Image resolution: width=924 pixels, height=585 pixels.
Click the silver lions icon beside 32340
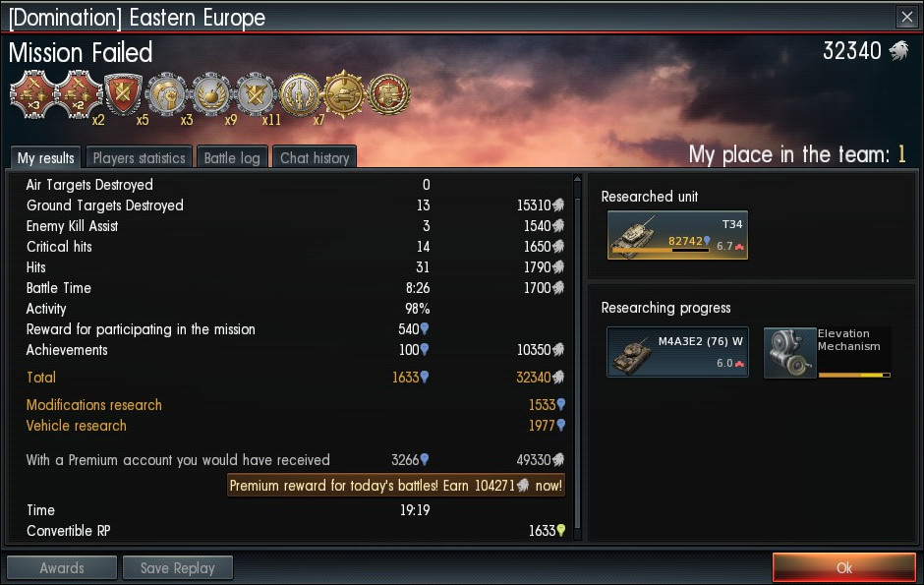coord(898,51)
